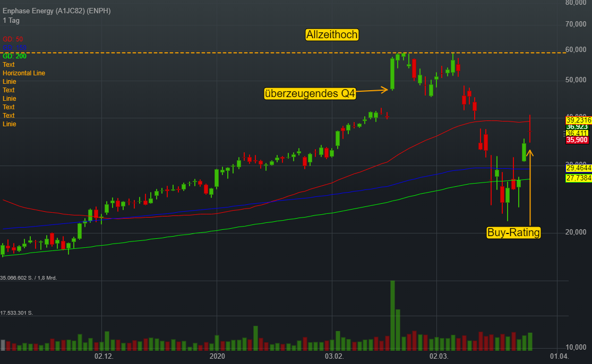The width and height of the screenshot is (592, 364).
Task: Click the "überzeugendes Q4" annotation label
Action: coord(310,93)
